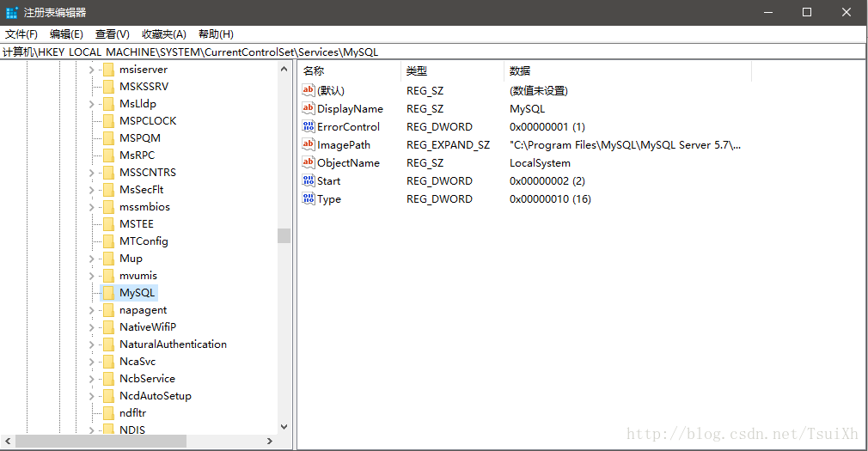Click the registry path address bar
Screen dimensions: 868x451
click(x=433, y=52)
